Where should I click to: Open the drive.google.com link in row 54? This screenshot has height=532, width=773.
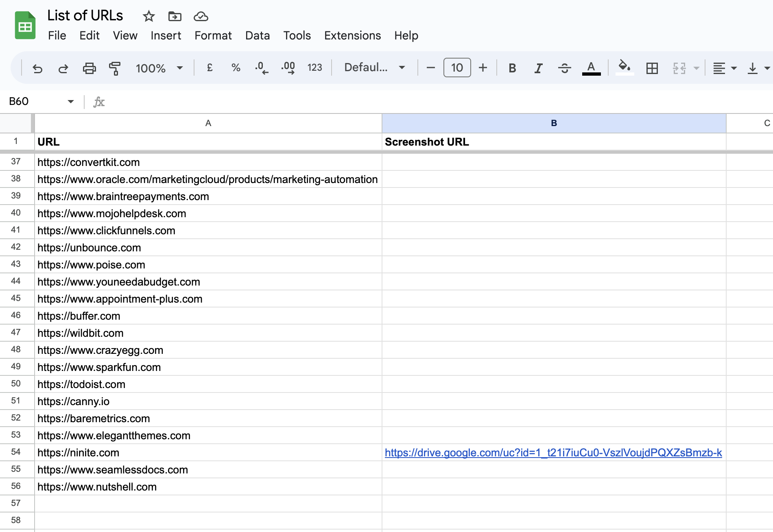pyautogui.click(x=553, y=452)
